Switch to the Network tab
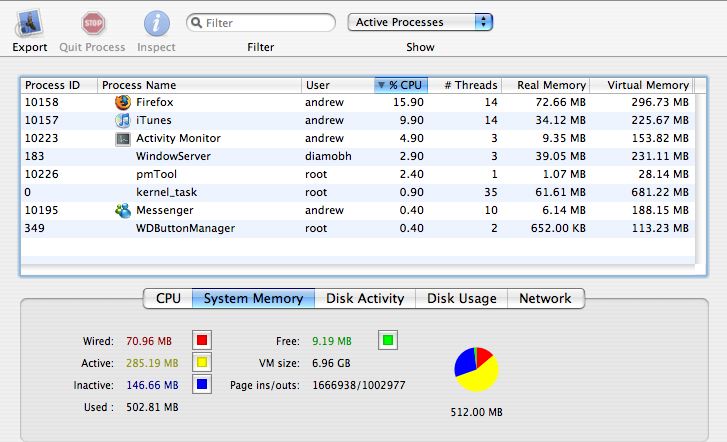 pos(546,298)
